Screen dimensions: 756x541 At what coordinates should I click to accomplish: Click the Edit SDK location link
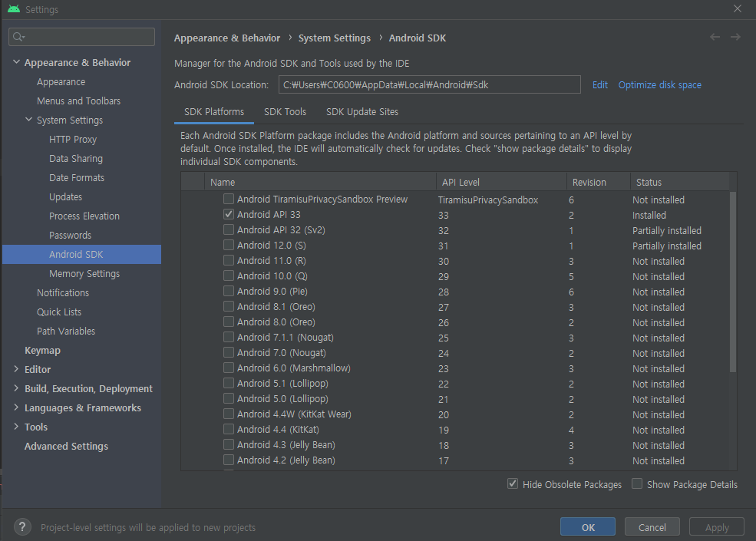(599, 85)
